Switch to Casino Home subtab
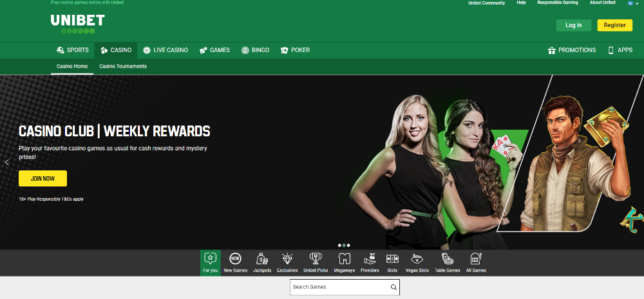644x299 pixels. (72, 66)
